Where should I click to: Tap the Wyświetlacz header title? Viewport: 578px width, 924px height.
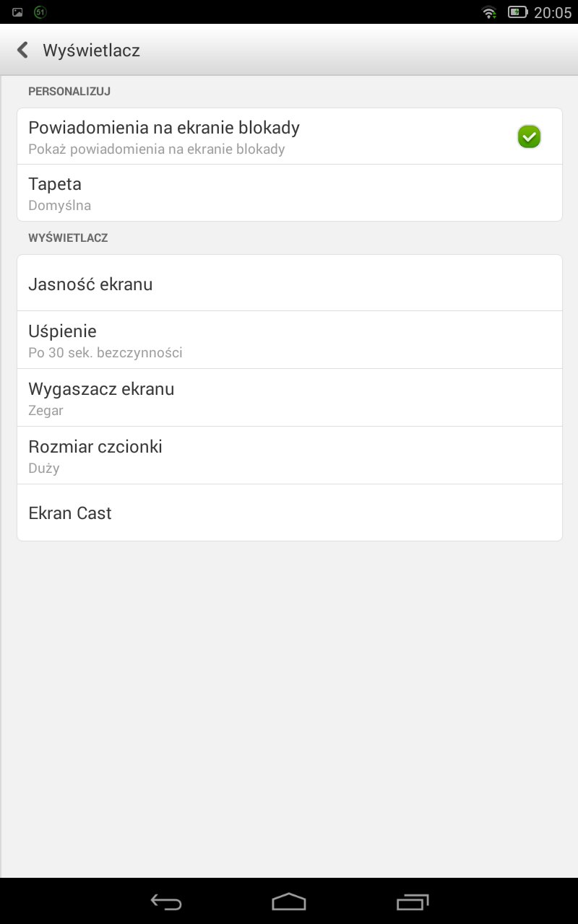[x=91, y=50]
